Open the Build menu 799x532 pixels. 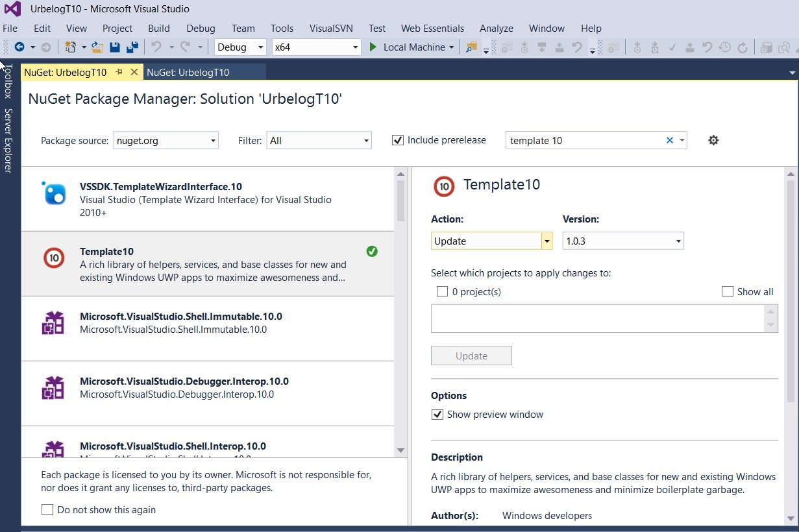[x=158, y=29]
